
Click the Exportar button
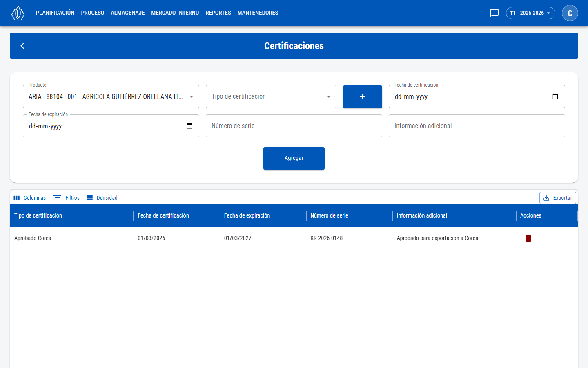click(x=558, y=198)
